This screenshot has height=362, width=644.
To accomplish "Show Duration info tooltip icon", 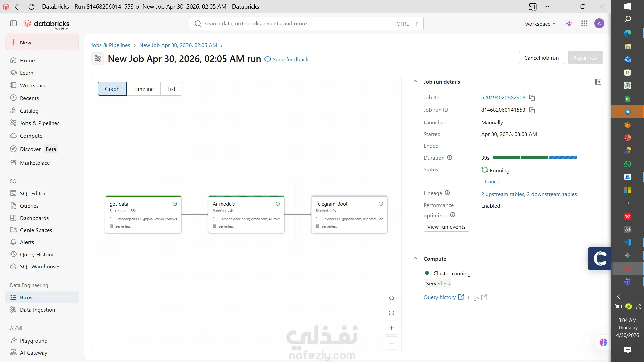I will point(450,157).
